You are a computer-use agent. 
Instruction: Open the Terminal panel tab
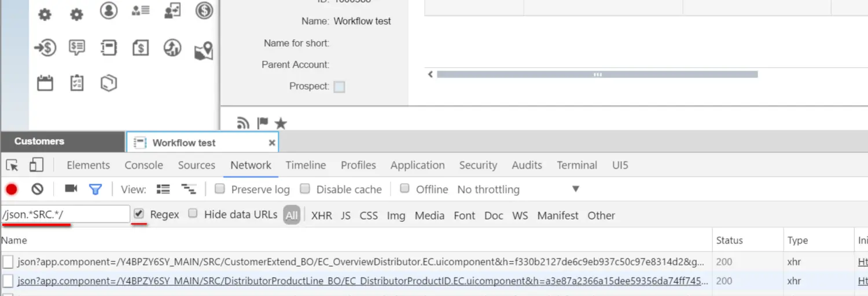tap(577, 165)
